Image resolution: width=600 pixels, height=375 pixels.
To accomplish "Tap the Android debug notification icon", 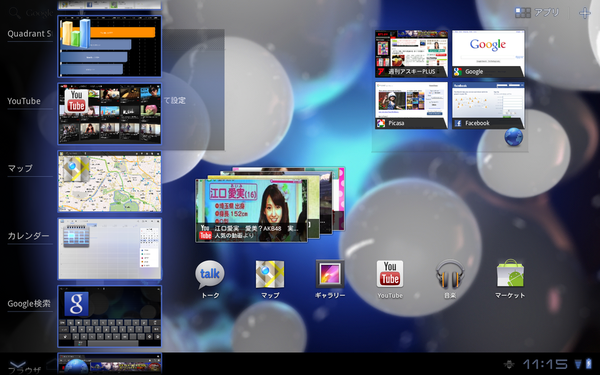I will 509,364.
